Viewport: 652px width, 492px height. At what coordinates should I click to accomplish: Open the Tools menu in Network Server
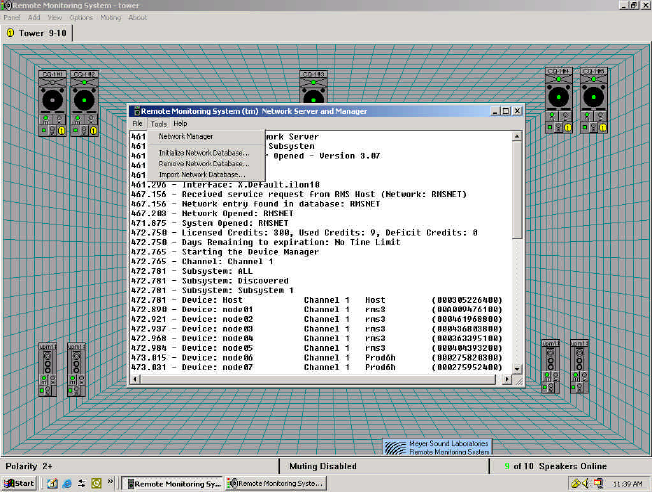coord(159,123)
